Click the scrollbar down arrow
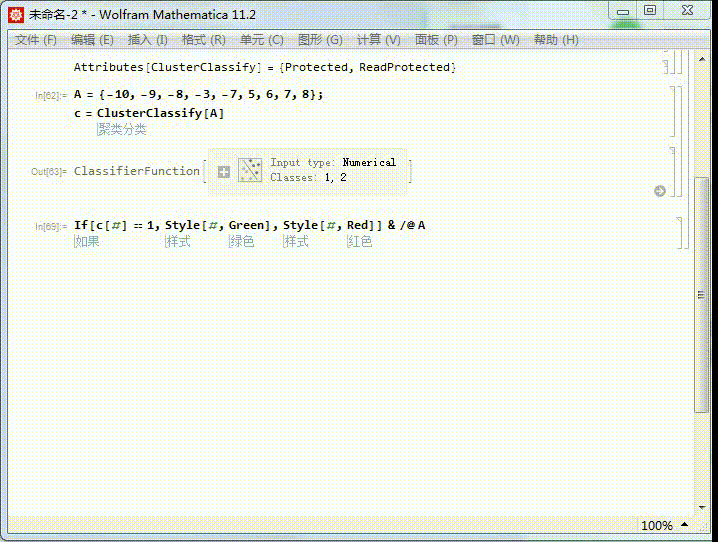Image resolution: width=718 pixels, height=542 pixels. [x=702, y=507]
